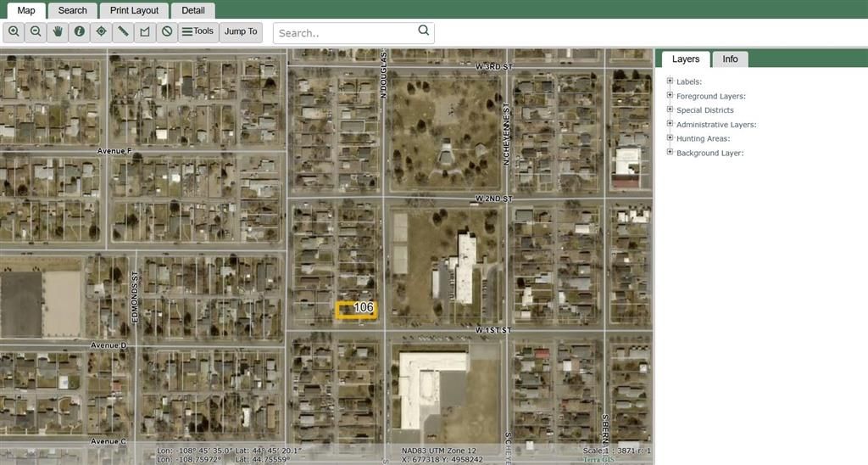This screenshot has height=465, width=868.
Task: Choose the Identify info tool
Action: point(80,31)
